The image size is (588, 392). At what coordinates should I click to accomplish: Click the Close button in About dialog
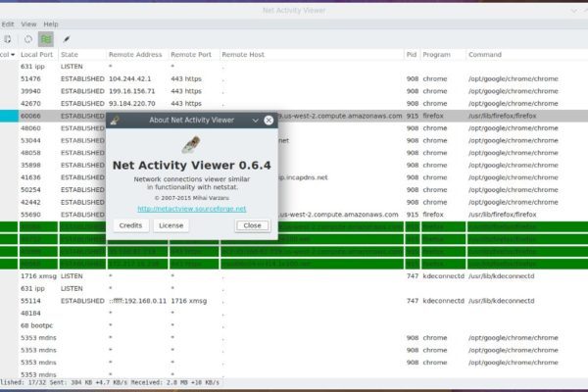click(x=252, y=225)
